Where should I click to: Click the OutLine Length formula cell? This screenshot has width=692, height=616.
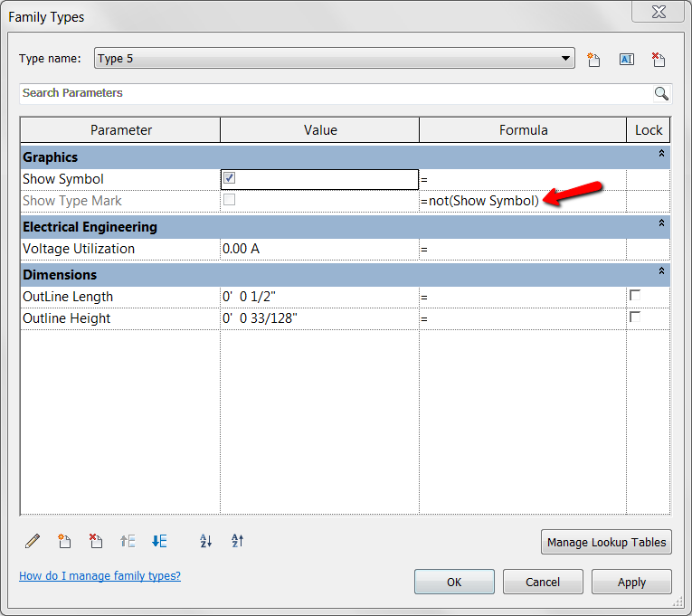point(523,297)
